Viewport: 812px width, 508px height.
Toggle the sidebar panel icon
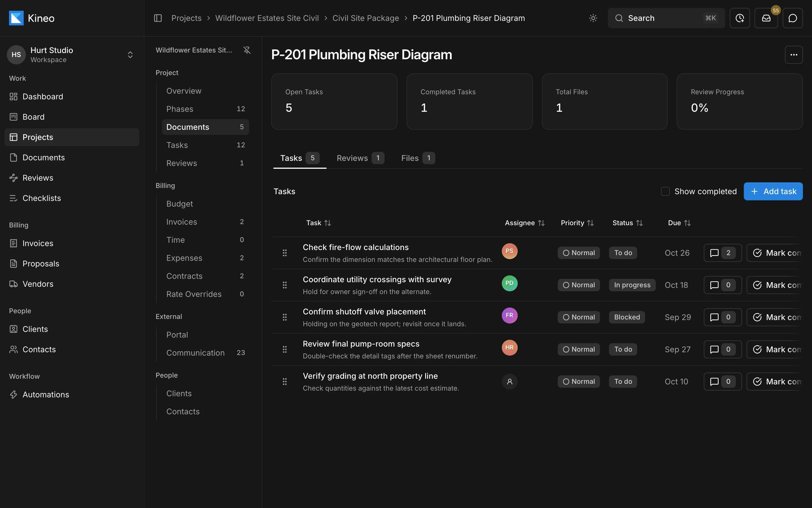click(x=158, y=18)
